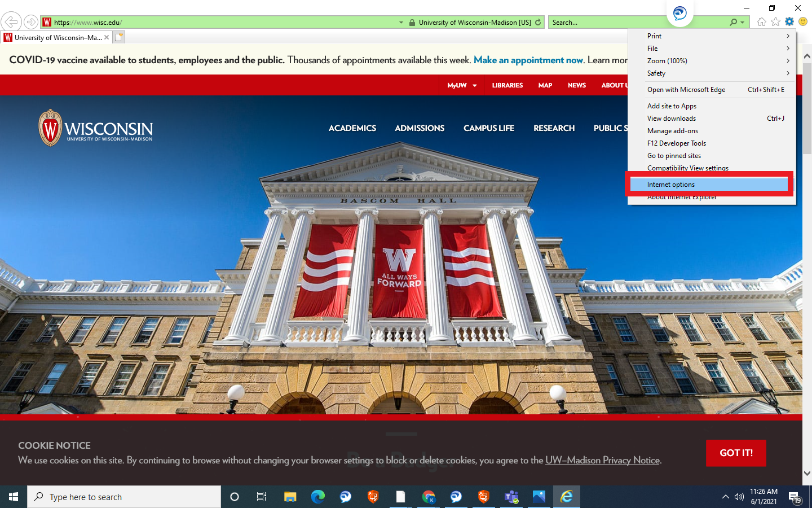Open the MAP link
Screen dimensions: 812x508
pos(545,85)
